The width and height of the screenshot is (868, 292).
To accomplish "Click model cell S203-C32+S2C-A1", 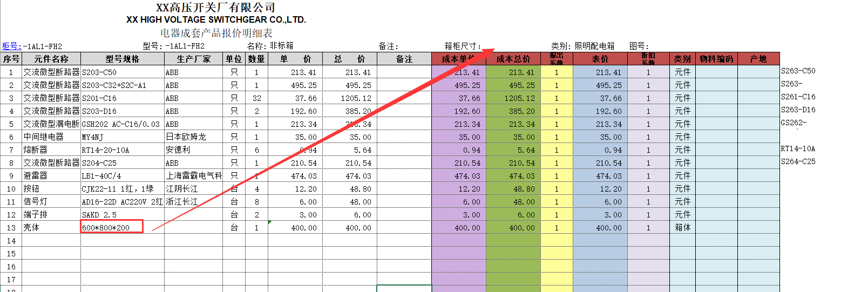I will coord(123,85).
